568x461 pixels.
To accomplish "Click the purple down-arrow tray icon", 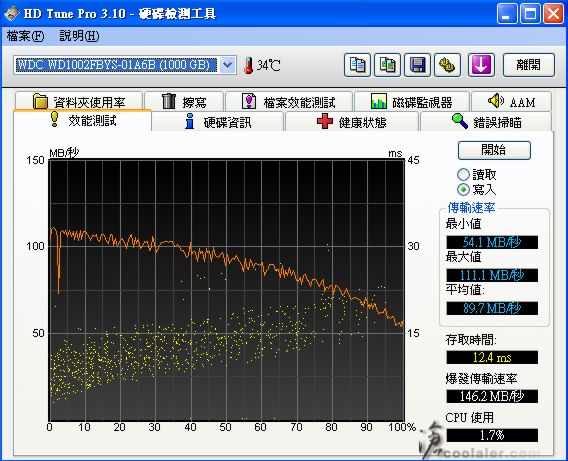I will point(481,65).
